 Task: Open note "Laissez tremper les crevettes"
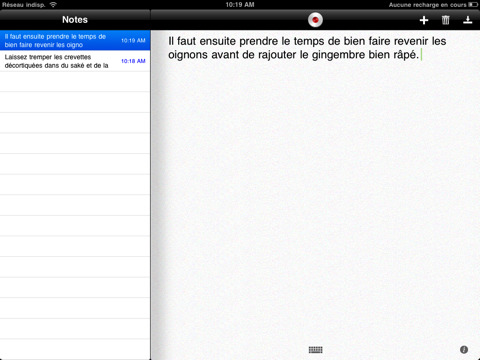tap(75, 61)
